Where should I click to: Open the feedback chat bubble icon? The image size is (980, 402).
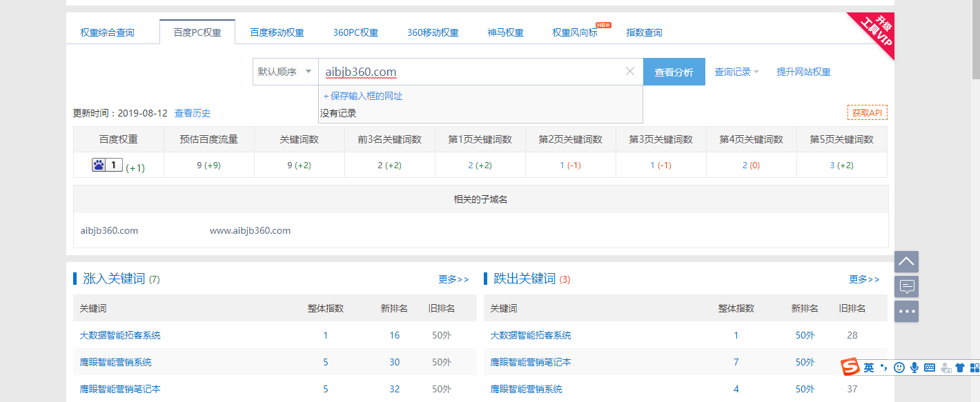click(906, 286)
